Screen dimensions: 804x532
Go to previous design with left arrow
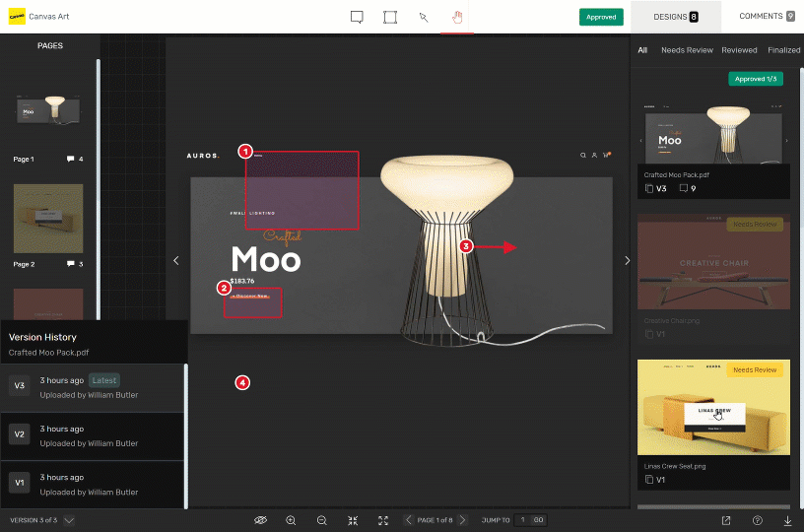click(176, 260)
